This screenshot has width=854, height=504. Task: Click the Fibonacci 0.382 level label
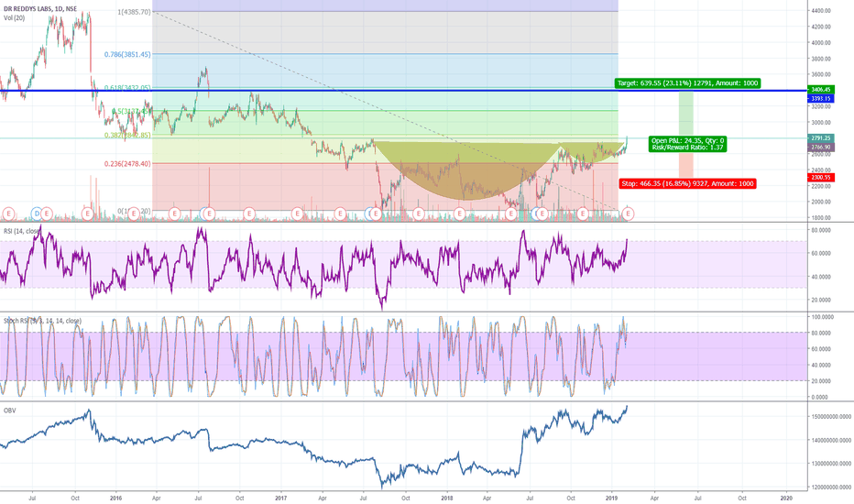click(127, 135)
